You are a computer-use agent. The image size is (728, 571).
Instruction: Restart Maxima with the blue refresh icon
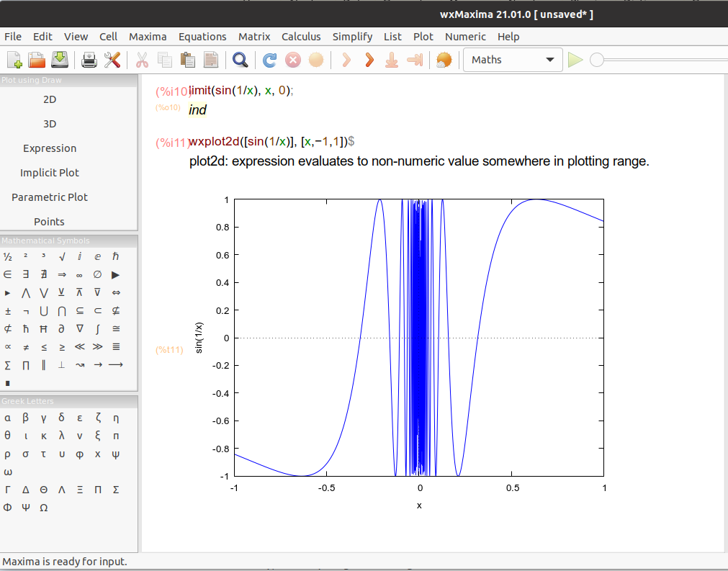click(269, 60)
